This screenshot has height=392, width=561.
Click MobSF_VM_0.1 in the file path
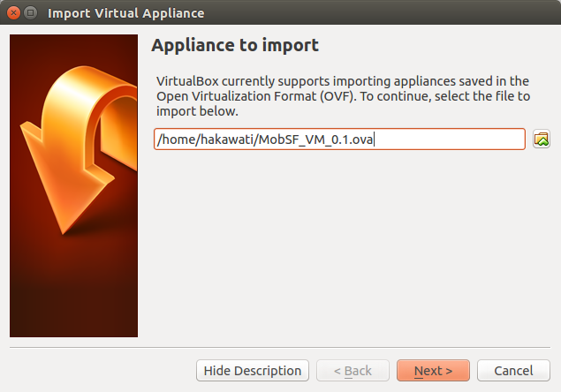click(x=303, y=139)
